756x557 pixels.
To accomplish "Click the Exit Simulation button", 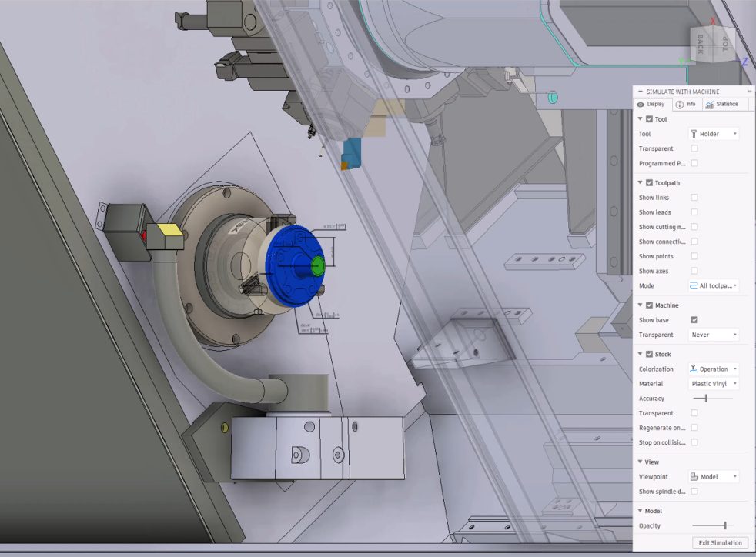I will pos(720,543).
